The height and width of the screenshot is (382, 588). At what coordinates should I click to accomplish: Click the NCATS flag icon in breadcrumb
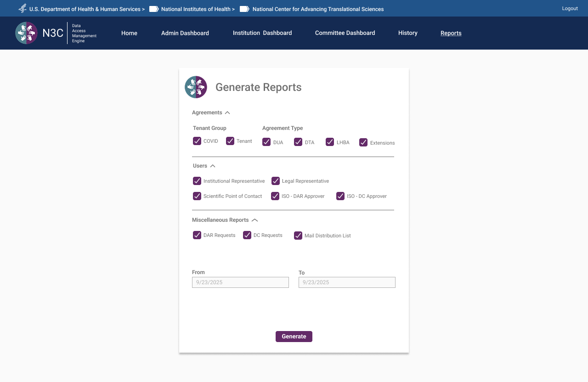coord(243,8)
